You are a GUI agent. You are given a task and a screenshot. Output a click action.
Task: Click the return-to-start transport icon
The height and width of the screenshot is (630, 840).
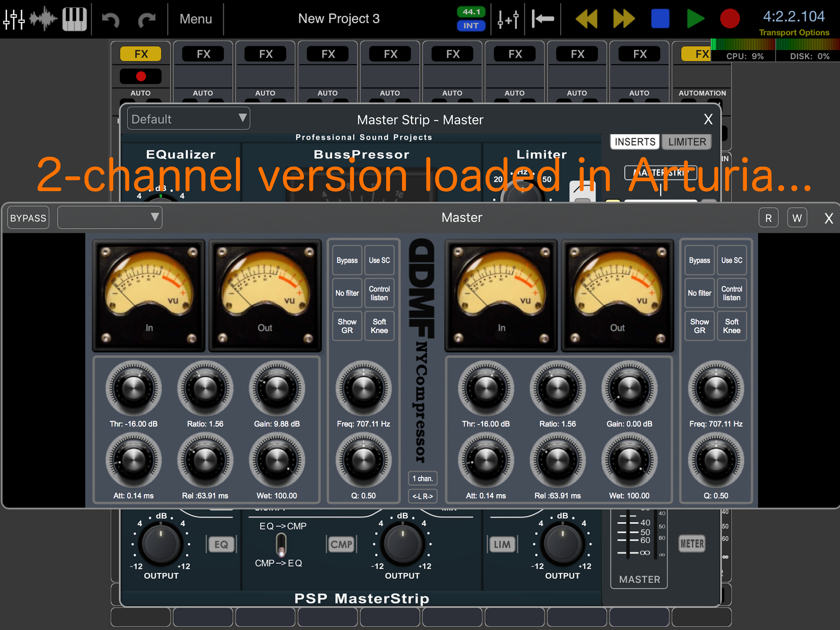click(543, 19)
